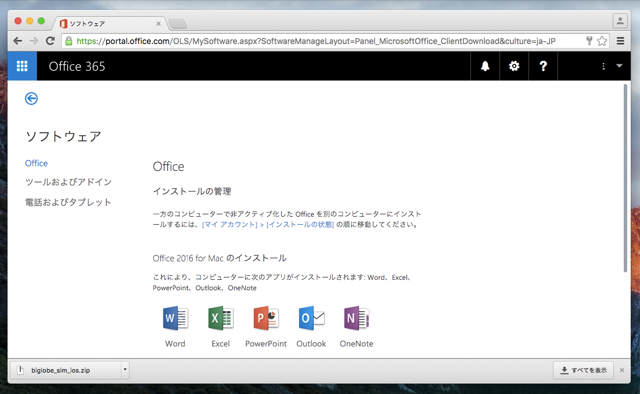Screen dimensions: 640x394
Task: Click the Word label text
Action: [175, 344]
